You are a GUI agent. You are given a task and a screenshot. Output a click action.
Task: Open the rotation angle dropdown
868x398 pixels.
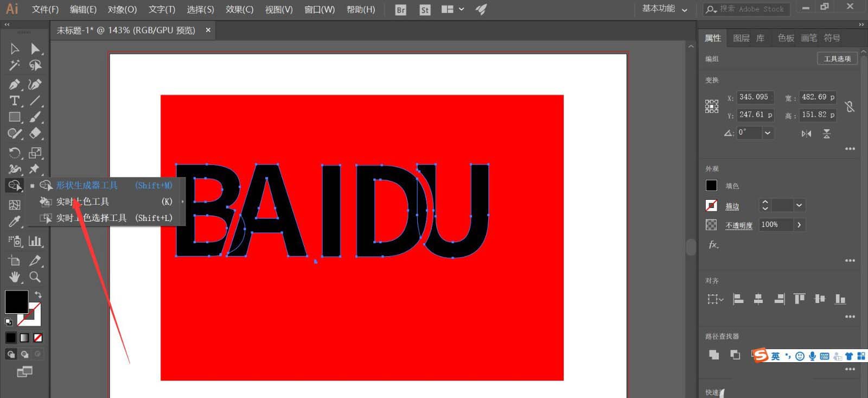click(768, 132)
